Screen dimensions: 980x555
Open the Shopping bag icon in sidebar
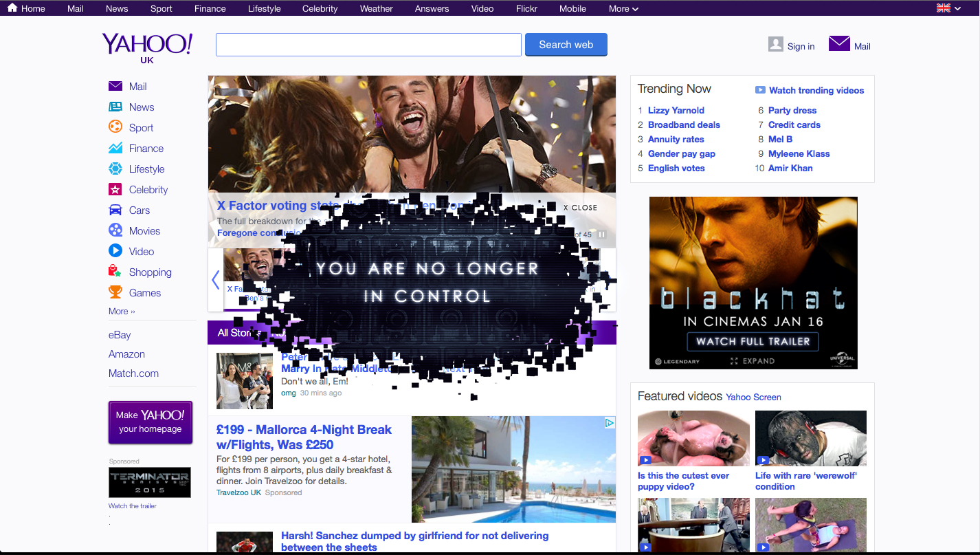click(115, 272)
